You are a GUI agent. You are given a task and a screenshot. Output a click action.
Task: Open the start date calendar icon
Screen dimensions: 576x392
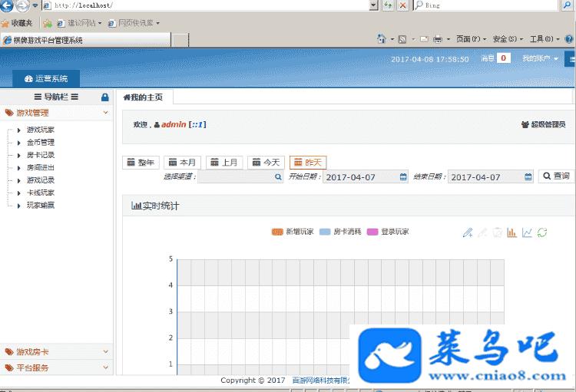[x=403, y=177]
